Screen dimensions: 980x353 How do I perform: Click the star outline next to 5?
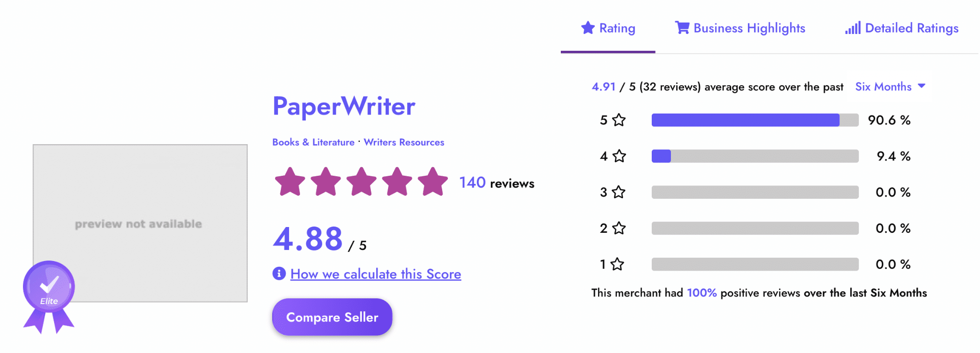click(x=619, y=120)
